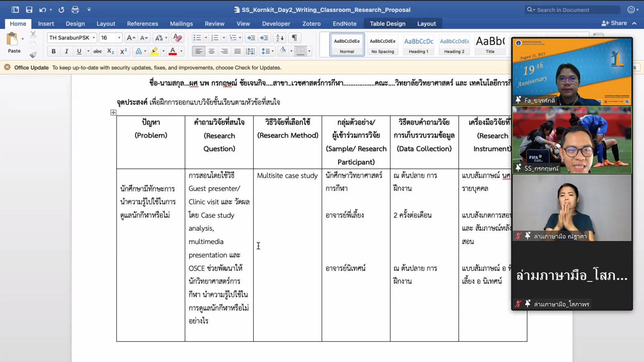This screenshot has height=362, width=644.
Task: Open the Table Design tab
Action: pyautogui.click(x=387, y=24)
